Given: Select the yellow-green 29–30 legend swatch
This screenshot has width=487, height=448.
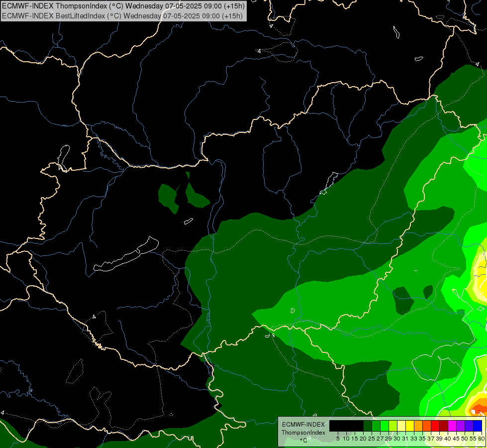Looking at the screenshot, I should [393, 426].
